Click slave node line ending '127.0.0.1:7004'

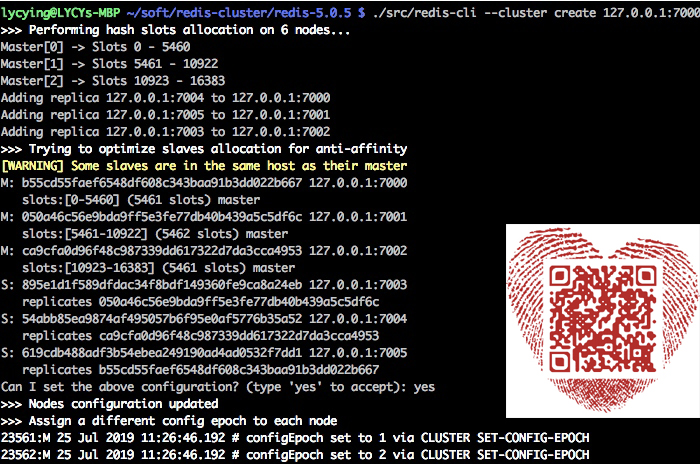coord(204,318)
